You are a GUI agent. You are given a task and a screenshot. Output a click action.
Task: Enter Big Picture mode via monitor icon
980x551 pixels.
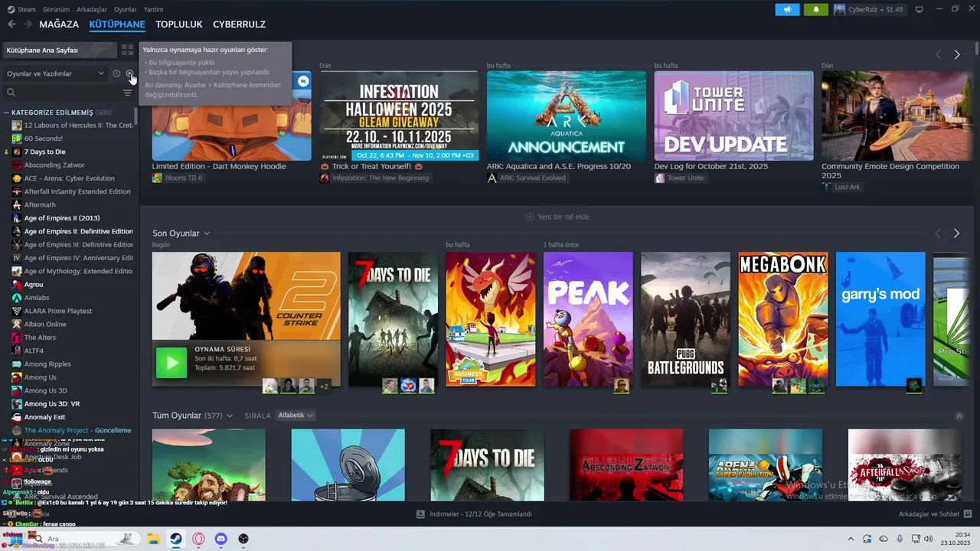(x=920, y=9)
